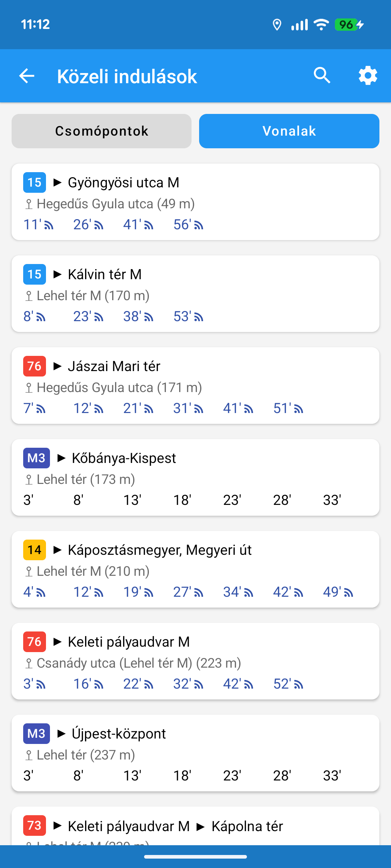Select the 11' departure for Gyöngyösi utca M

(x=38, y=225)
